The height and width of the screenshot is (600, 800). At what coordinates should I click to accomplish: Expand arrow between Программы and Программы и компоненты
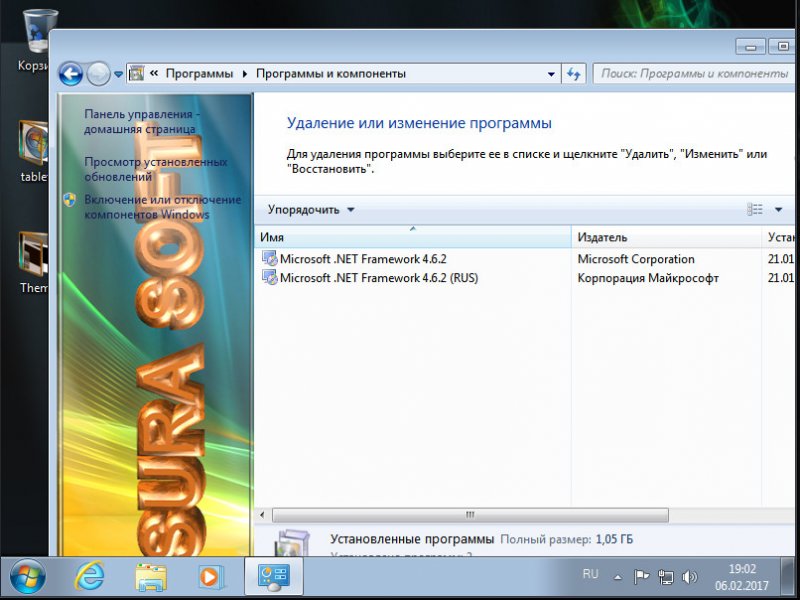(x=245, y=74)
